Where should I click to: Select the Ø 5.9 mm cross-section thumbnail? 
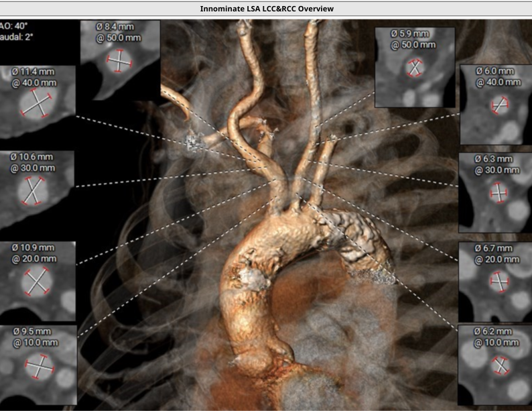click(x=414, y=67)
